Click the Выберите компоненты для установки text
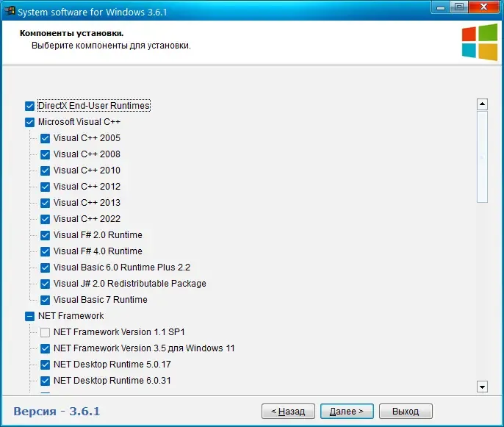504x427 pixels. (111, 46)
